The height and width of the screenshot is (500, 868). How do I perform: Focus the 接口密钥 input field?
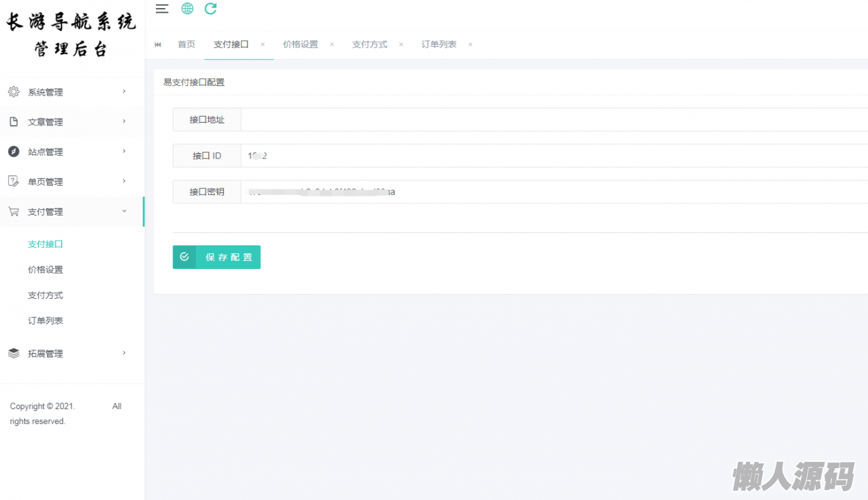(554, 192)
